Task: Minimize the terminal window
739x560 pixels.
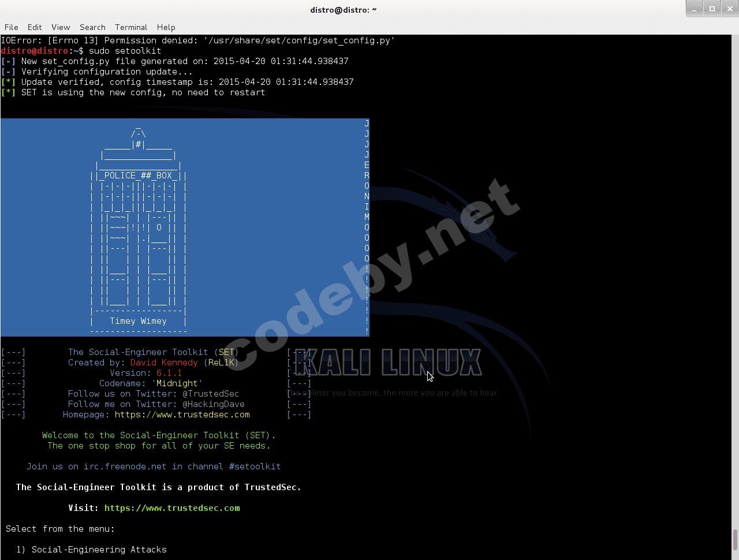Action: tap(695, 9)
